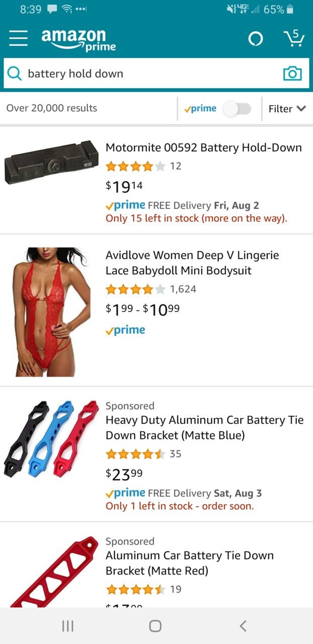Open Android recent apps button
Screen dimensions: 313x644
click(x=67, y=626)
